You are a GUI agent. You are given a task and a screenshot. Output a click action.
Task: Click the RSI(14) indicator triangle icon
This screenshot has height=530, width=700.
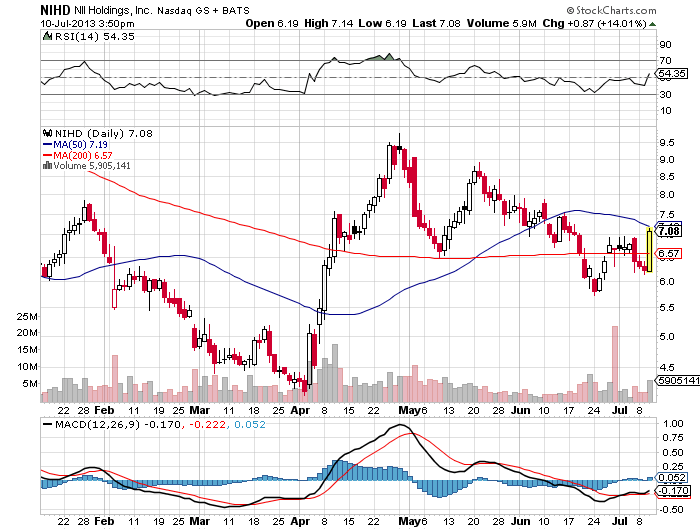[47, 36]
